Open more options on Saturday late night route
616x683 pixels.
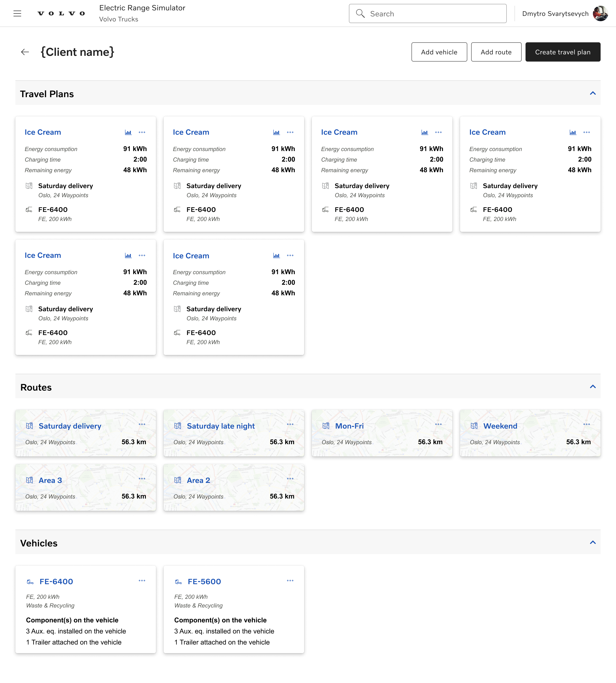pyautogui.click(x=290, y=424)
